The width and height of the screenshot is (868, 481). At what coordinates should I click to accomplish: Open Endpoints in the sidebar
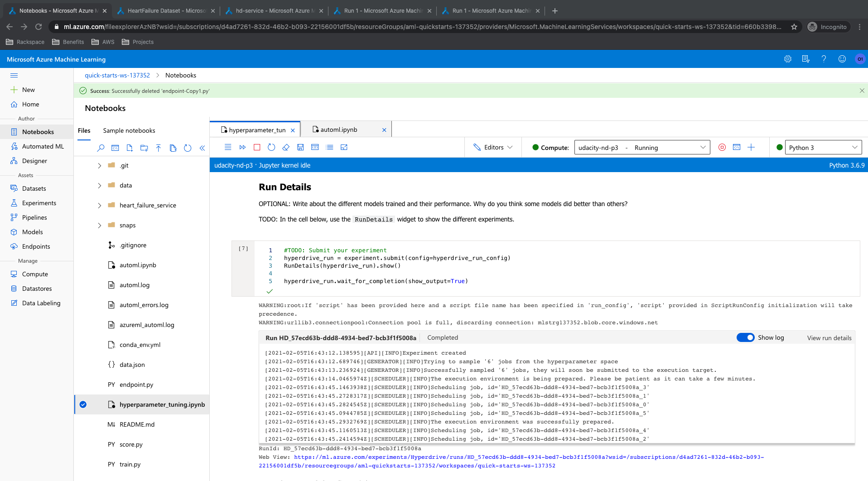(x=37, y=246)
